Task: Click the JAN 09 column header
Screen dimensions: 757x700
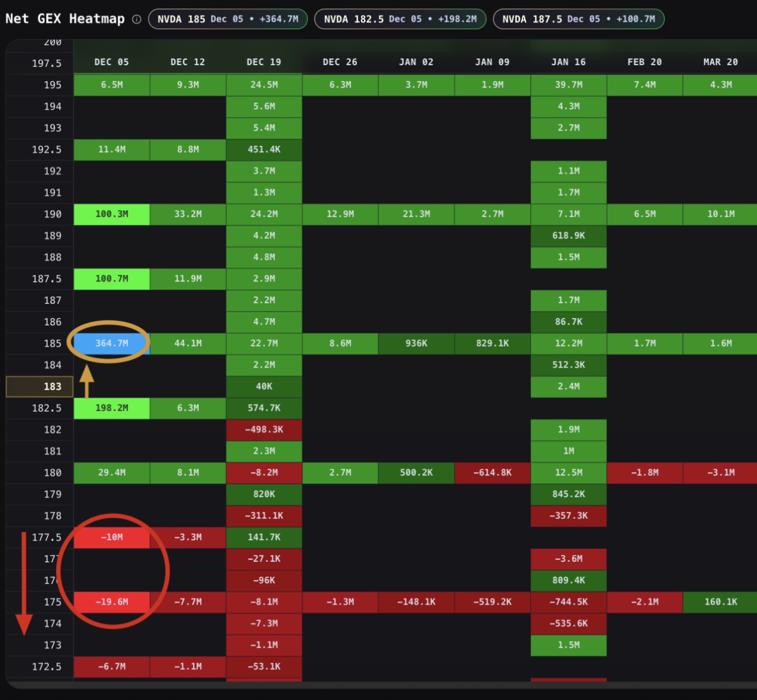Action: (x=493, y=62)
